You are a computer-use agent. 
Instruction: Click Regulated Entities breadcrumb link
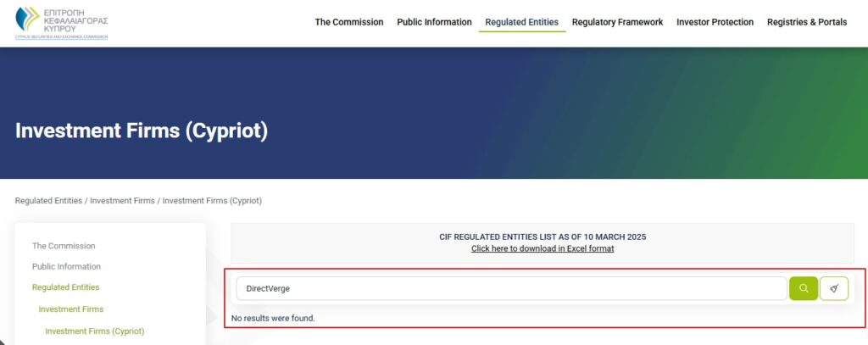pos(48,200)
